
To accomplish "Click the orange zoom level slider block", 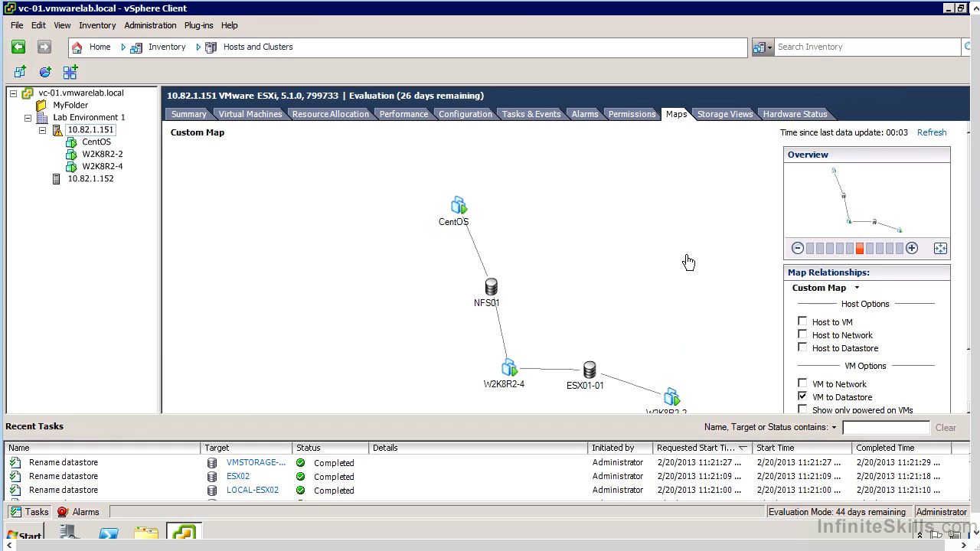I will [x=860, y=248].
